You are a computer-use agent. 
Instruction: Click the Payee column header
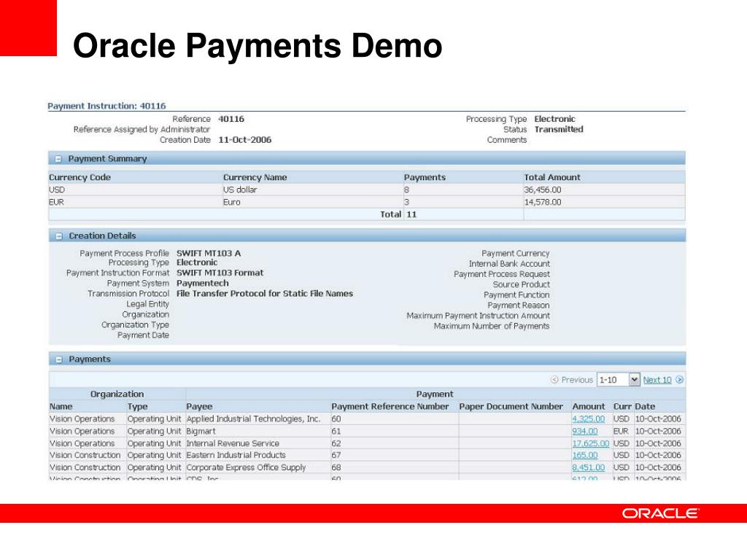(x=199, y=407)
